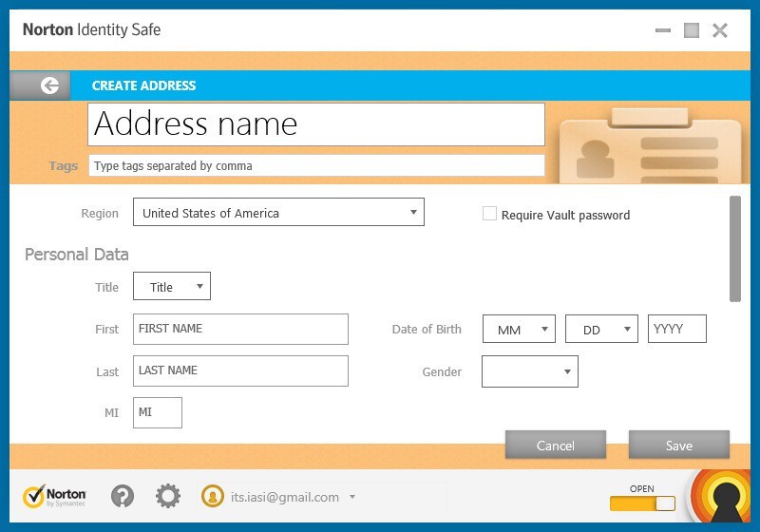Maximize the Identity Safe window
760x532 pixels.
(x=692, y=30)
